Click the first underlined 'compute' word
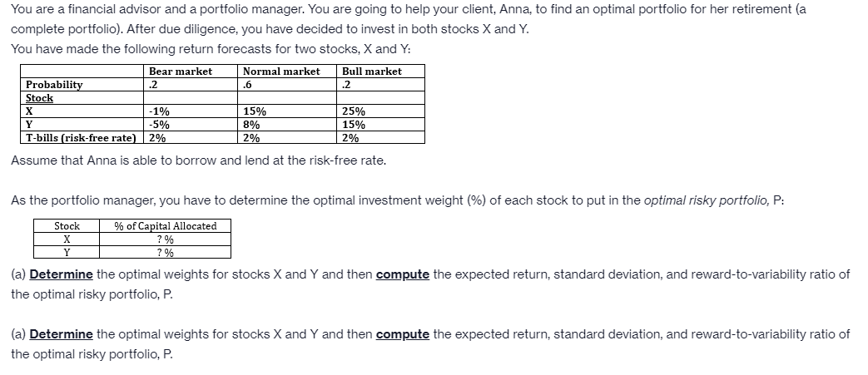 tap(403, 274)
